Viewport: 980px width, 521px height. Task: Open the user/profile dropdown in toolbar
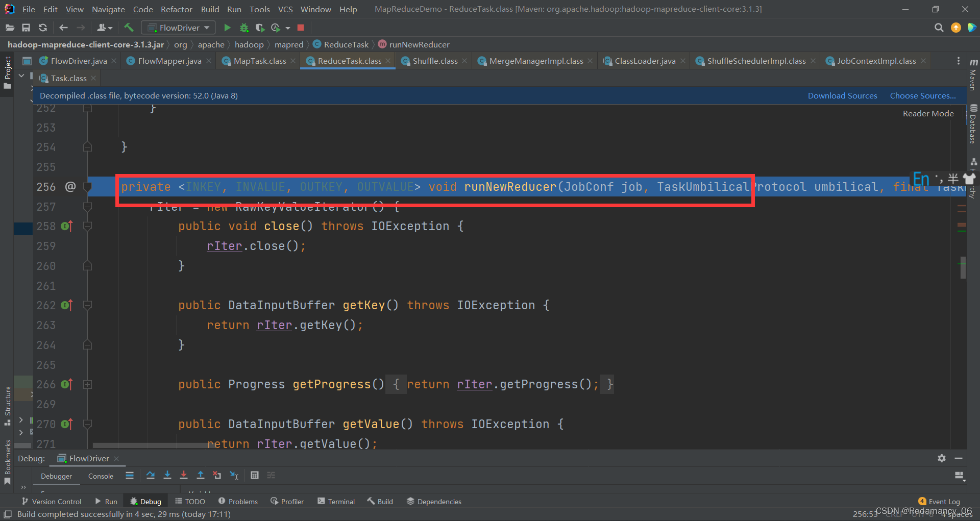[x=105, y=28]
